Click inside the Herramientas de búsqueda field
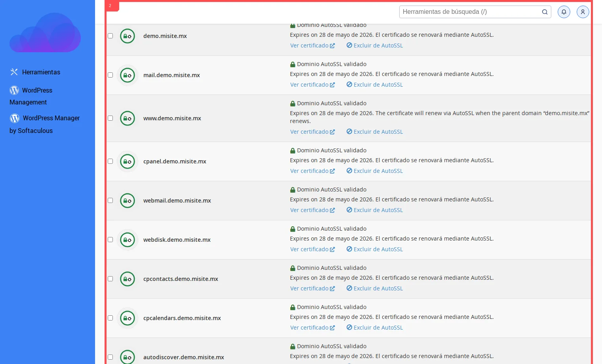This screenshot has width=602, height=364. tap(467, 12)
